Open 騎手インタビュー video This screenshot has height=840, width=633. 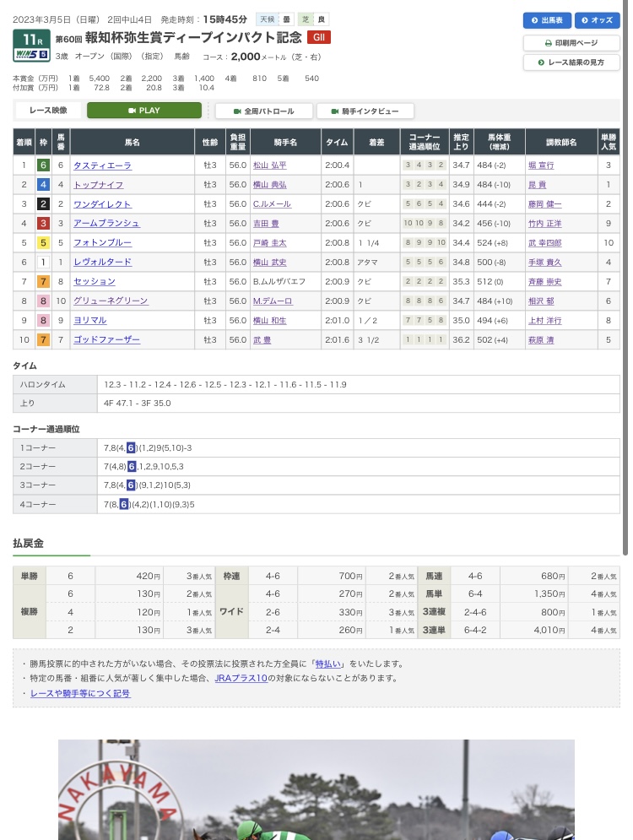(365, 111)
